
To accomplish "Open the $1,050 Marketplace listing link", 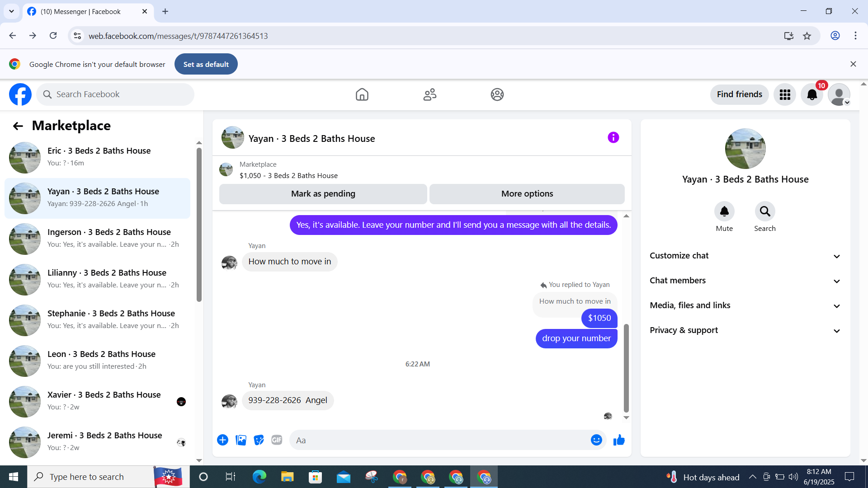I will click(x=288, y=175).
